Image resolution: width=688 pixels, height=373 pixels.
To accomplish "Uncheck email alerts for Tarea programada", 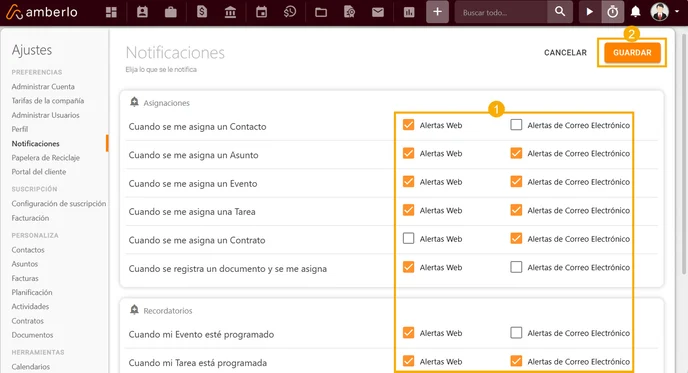I will 516,362.
